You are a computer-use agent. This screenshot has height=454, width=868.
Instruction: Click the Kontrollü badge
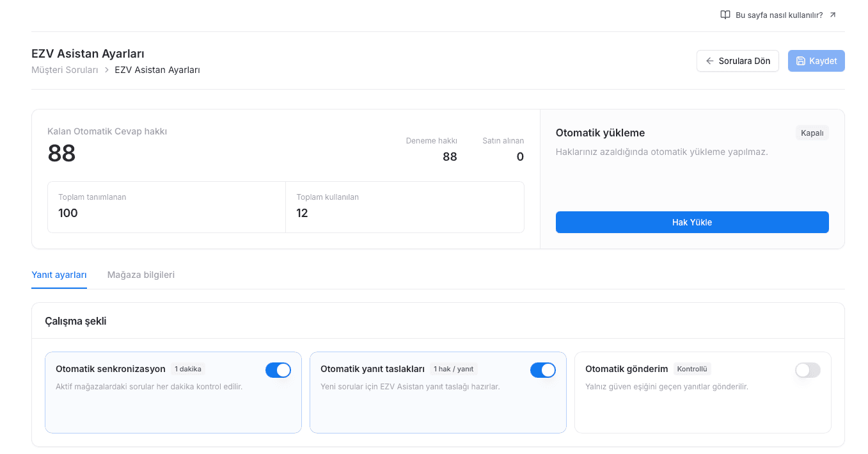pos(692,369)
